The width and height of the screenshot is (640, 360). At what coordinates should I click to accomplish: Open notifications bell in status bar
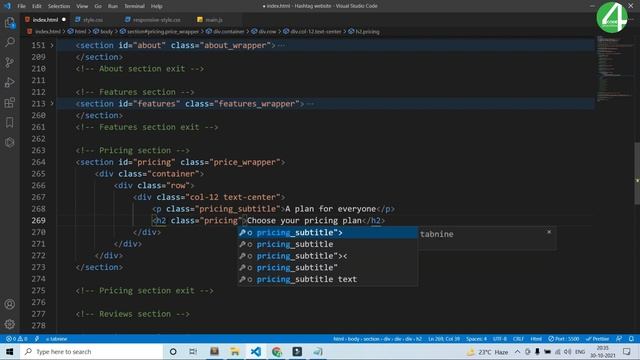(x=631, y=339)
